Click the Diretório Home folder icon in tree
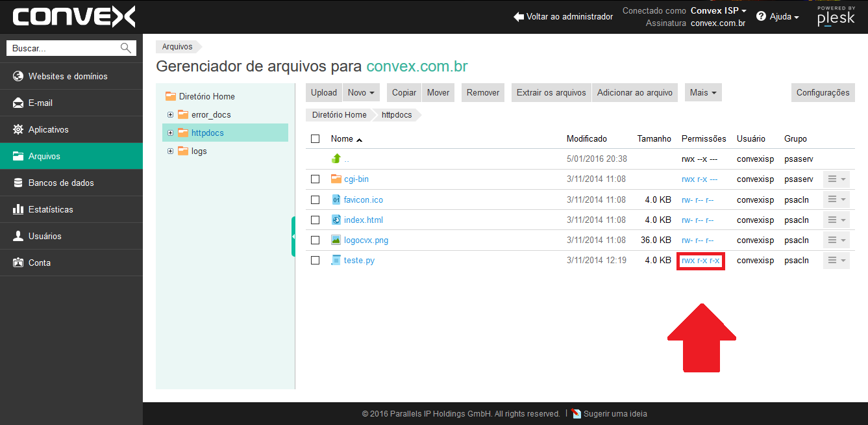 pyautogui.click(x=171, y=96)
